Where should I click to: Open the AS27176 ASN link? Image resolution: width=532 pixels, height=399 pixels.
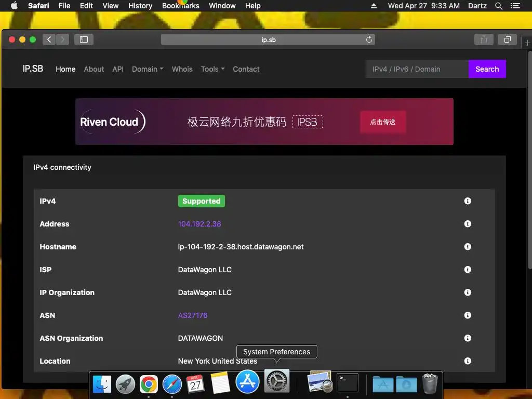click(x=193, y=315)
